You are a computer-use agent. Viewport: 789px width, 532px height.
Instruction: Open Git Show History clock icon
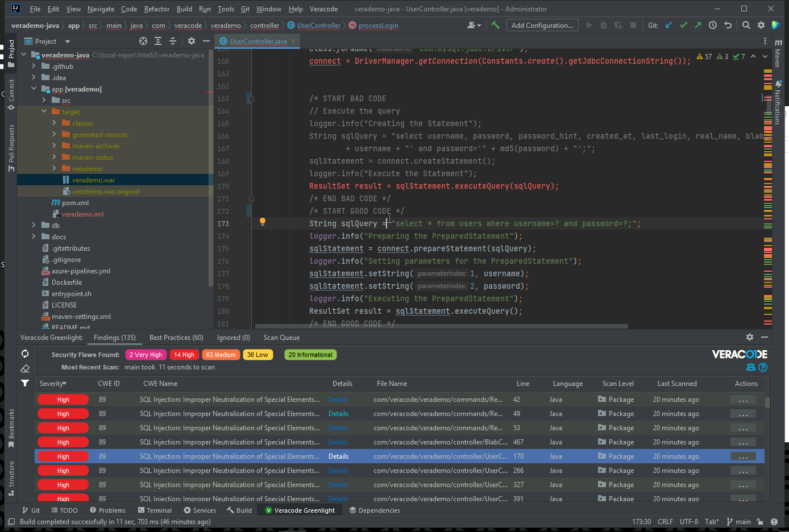[x=712, y=25]
